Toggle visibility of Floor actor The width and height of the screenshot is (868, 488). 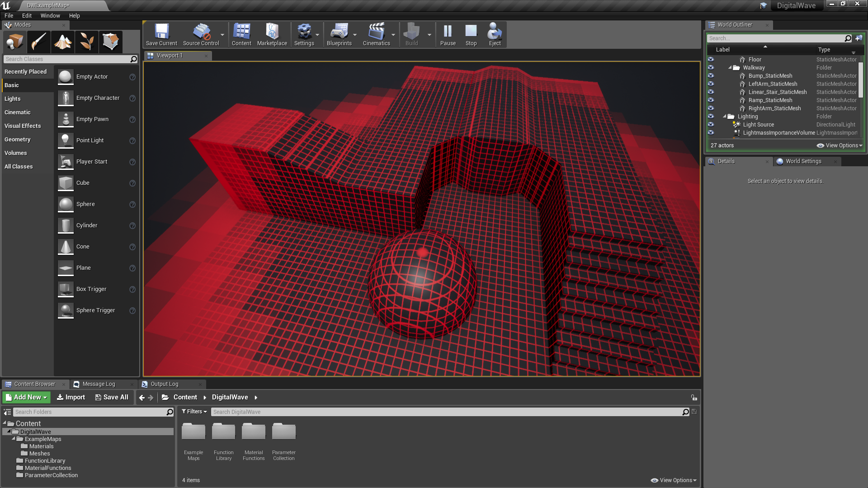coord(711,60)
